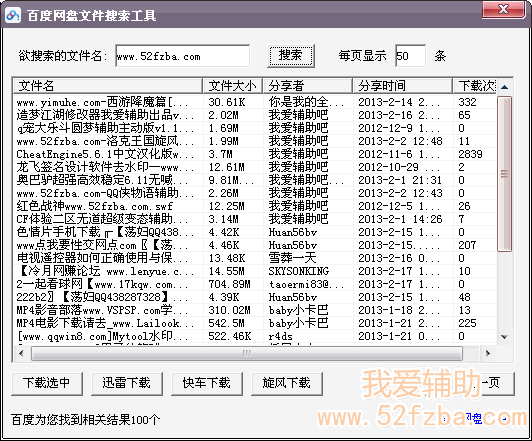Select row 造梦江湖修改器我爱辅助出品
532x441 pixels.
[255, 115]
